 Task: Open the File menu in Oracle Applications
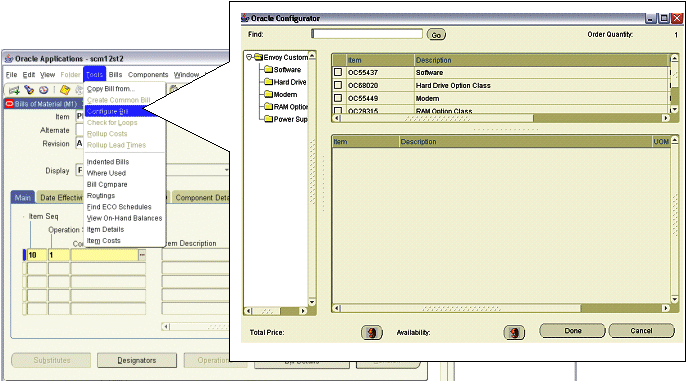[11, 75]
